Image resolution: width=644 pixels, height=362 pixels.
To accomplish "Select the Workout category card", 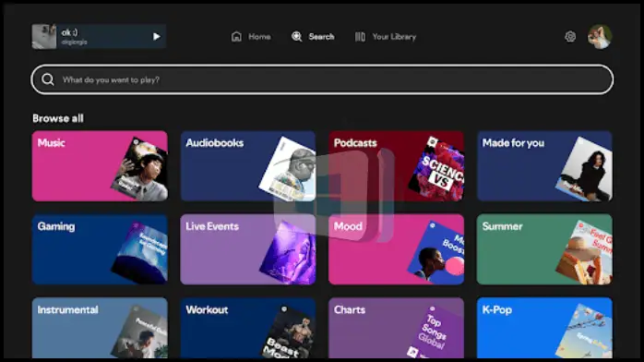I will (248, 328).
